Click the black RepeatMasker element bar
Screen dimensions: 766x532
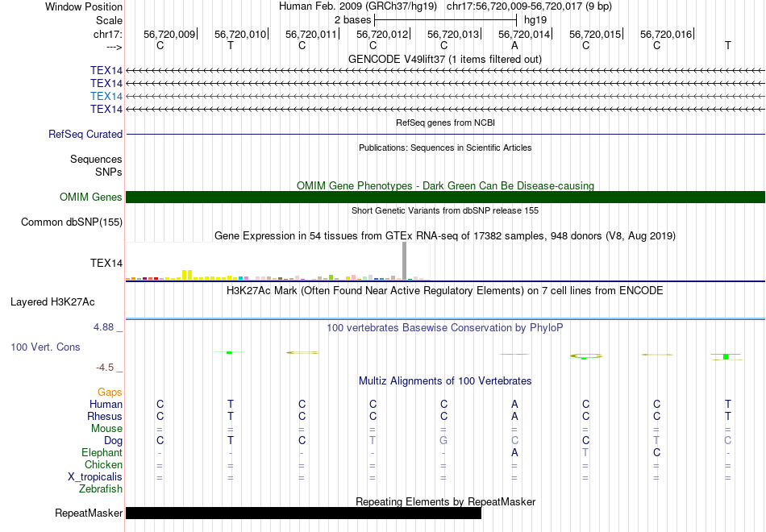click(303, 513)
